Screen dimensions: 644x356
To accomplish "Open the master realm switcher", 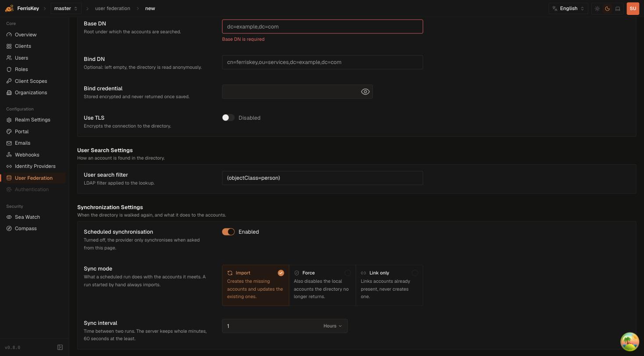I will (x=66, y=8).
